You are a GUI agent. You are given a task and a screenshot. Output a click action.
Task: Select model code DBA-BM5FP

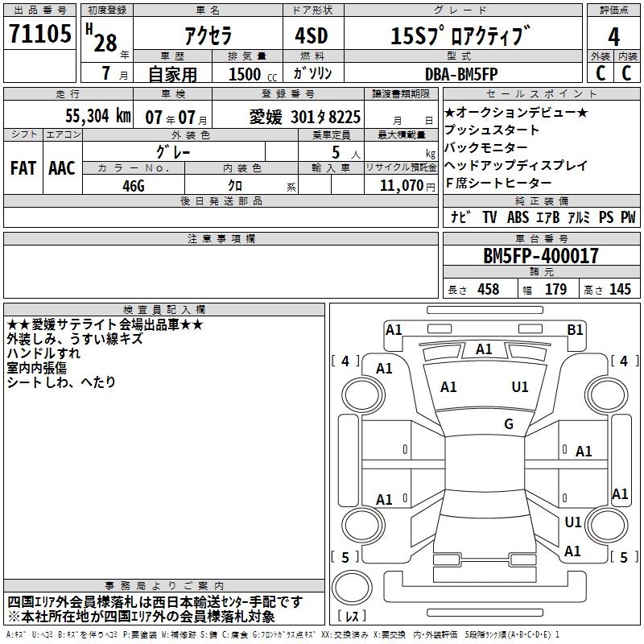[x=461, y=74]
